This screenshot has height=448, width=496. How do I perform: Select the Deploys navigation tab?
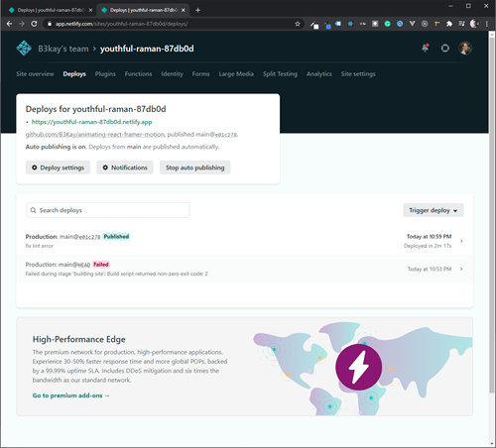pyautogui.click(x=74, y=74)
